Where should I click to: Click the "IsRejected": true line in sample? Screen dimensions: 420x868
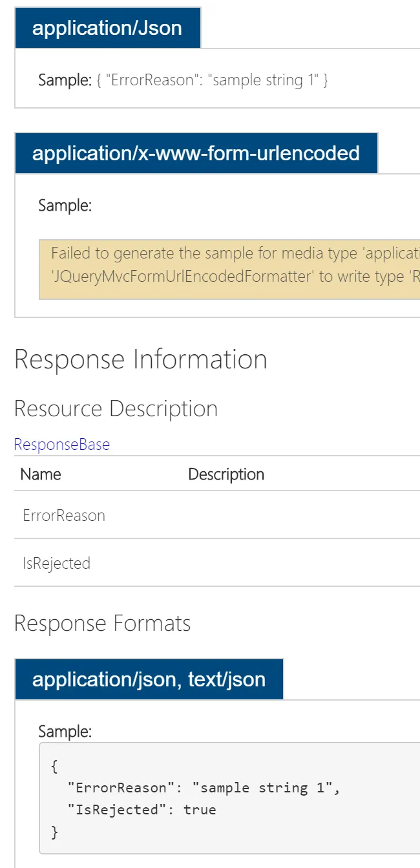tap(142, 809)
